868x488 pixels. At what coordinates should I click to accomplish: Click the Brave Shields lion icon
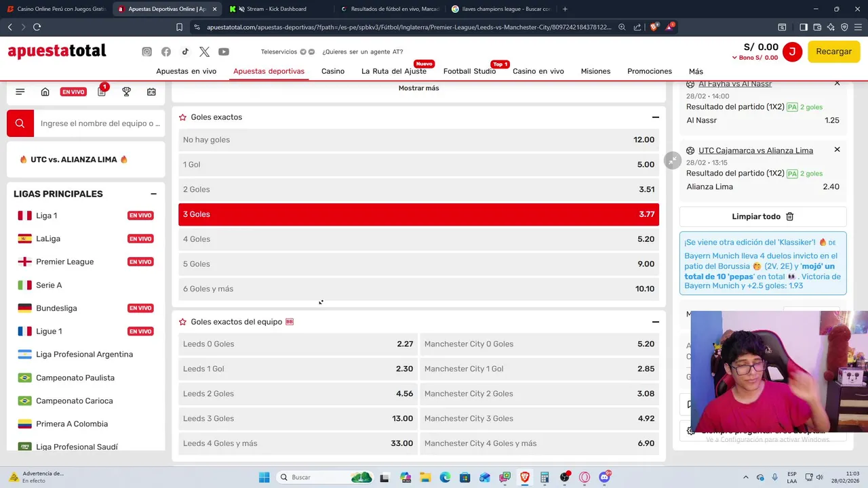(x=654, y=27)
